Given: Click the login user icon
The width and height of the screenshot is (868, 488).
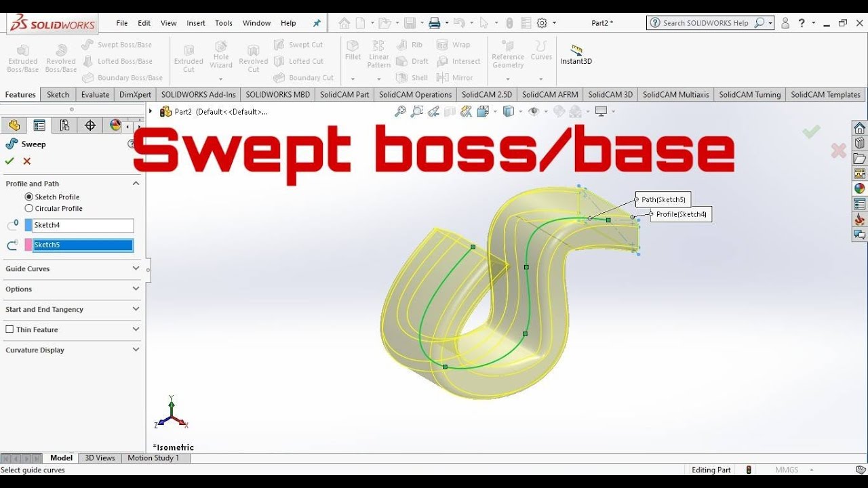Looking at the screenshot, I should point(785,23).
